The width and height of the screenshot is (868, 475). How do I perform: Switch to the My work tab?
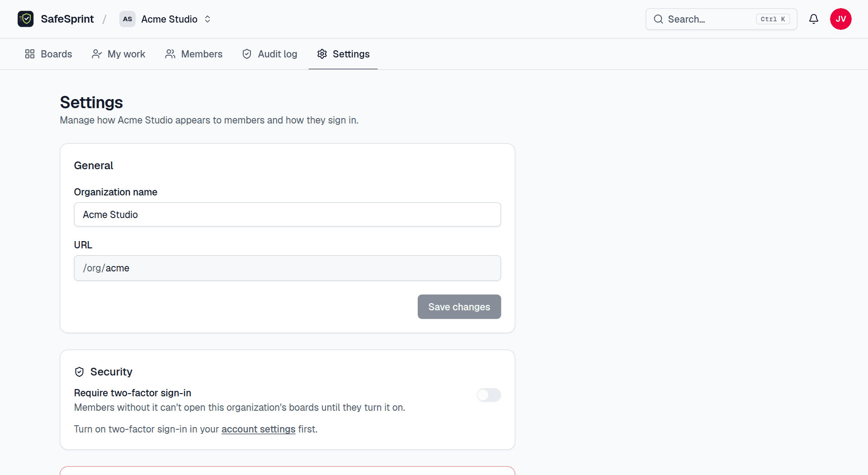[118, 54]
